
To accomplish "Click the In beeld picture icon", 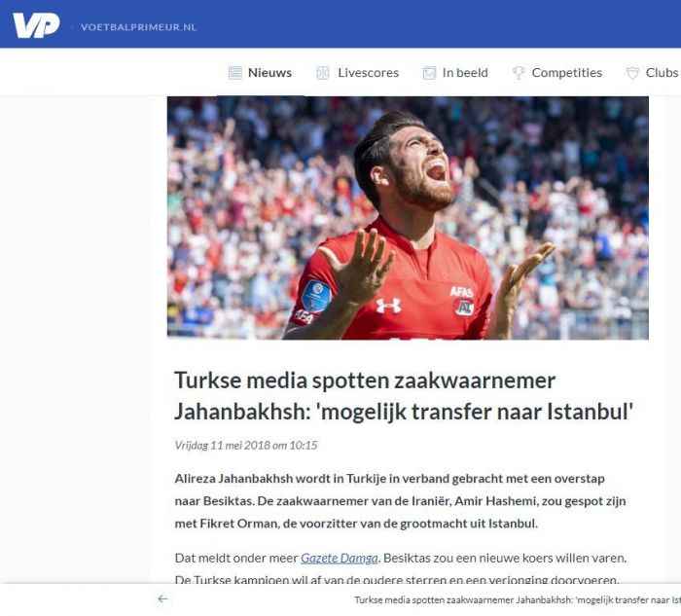I will tap(429, 73).
